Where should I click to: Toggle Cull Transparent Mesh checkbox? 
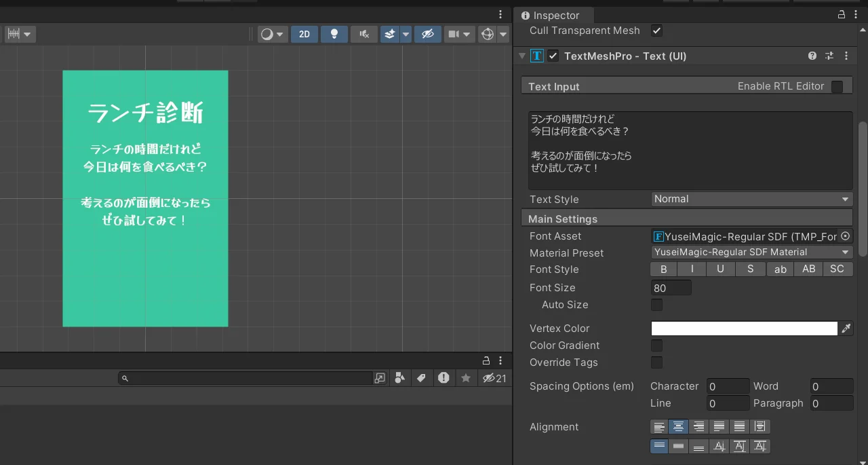[x=656, y=31]
